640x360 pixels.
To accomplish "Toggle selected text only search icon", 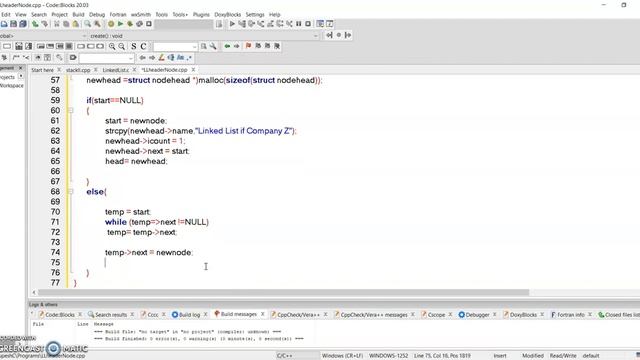I will (x=171, y=58).
